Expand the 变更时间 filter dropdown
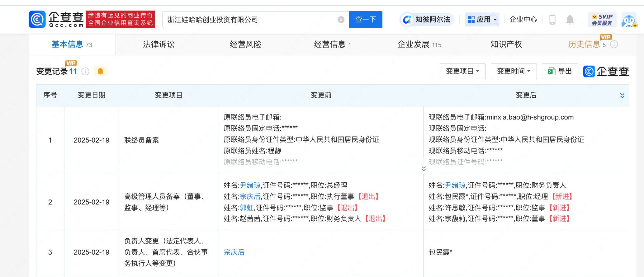This screenshot has width=644, height=277. pyautogui.click(x=514, y=71)
